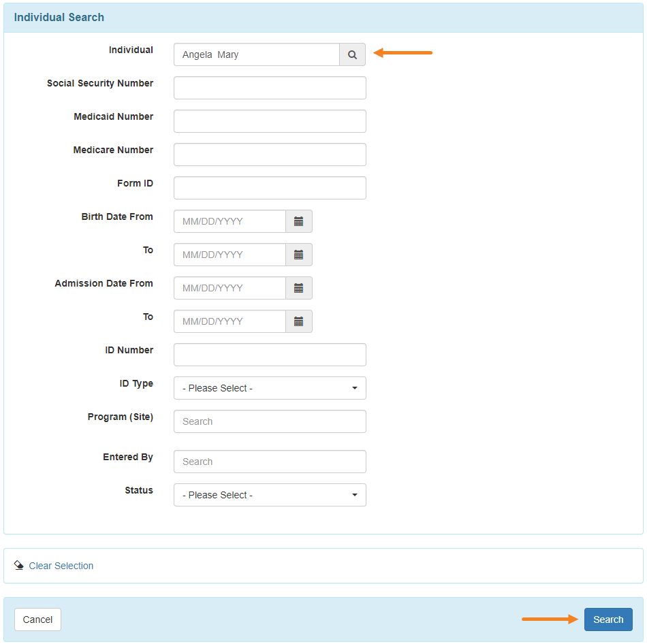
Task: Expand the ID Type dropdown
Action: pyautogui.click(x=270, y=388)
